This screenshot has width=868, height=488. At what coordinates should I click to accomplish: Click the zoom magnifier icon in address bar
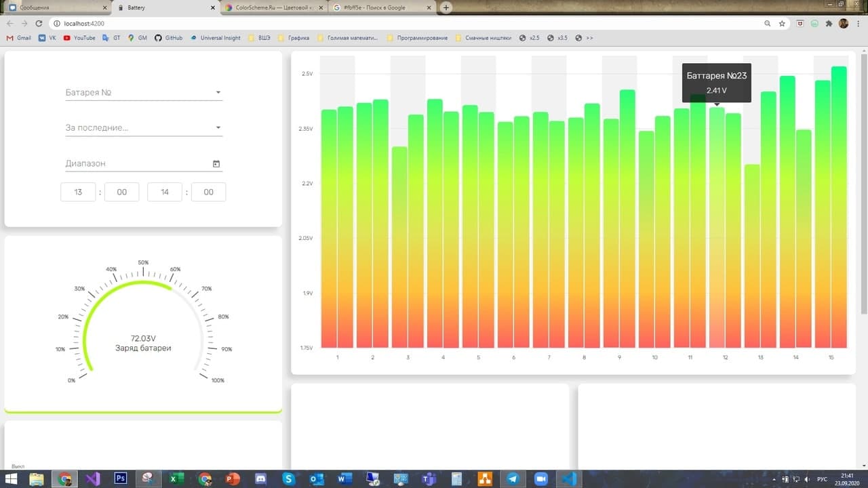pos(767,23)
